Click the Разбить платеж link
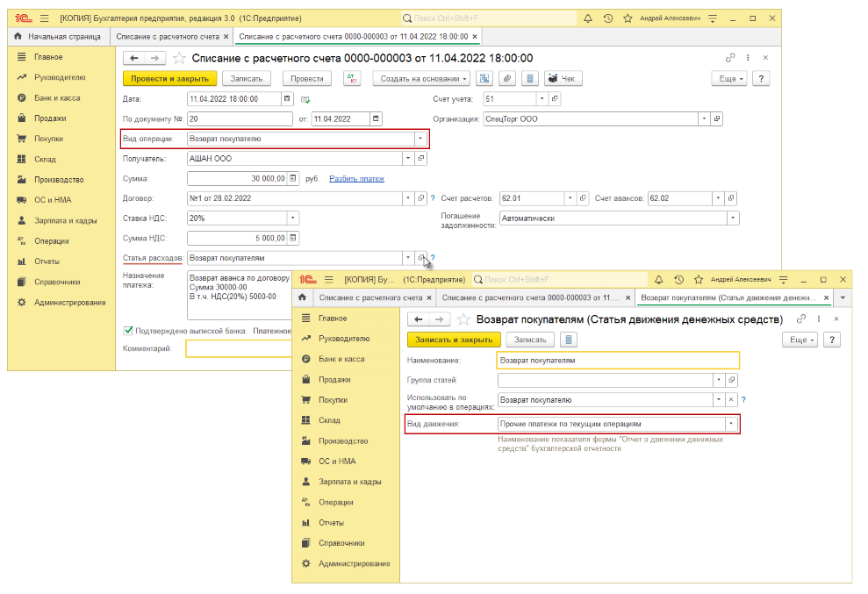Image resolution: width=868 pixels, height=594 pixels. (x=356, y=179)
